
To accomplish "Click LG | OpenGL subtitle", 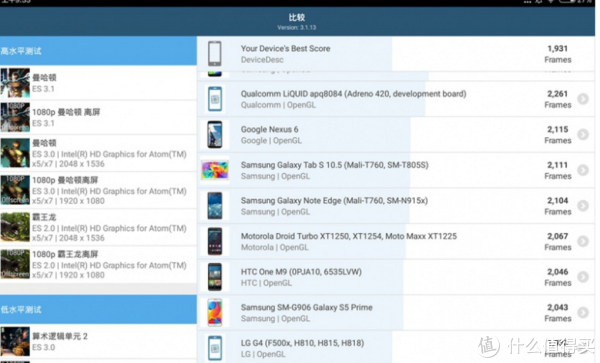I will click(263, 354).
